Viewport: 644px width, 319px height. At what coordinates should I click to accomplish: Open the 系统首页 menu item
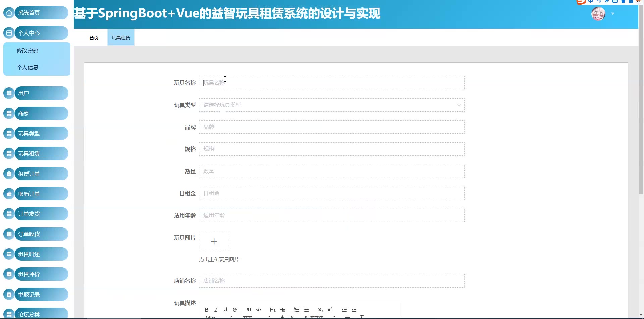[42, 13]
